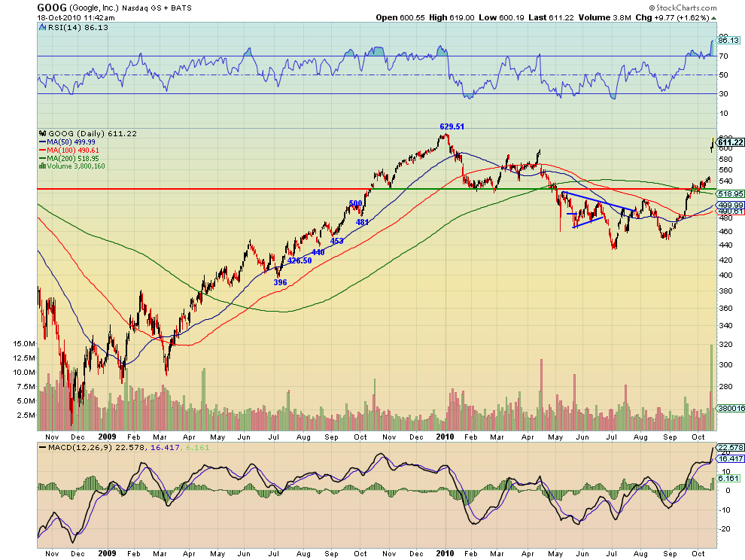Click the MA(100) 490.61 legend text

(x=73, y=151)
